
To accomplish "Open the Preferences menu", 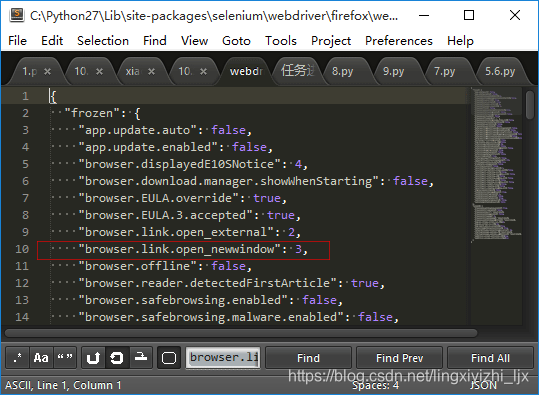I will pos(399,41).
